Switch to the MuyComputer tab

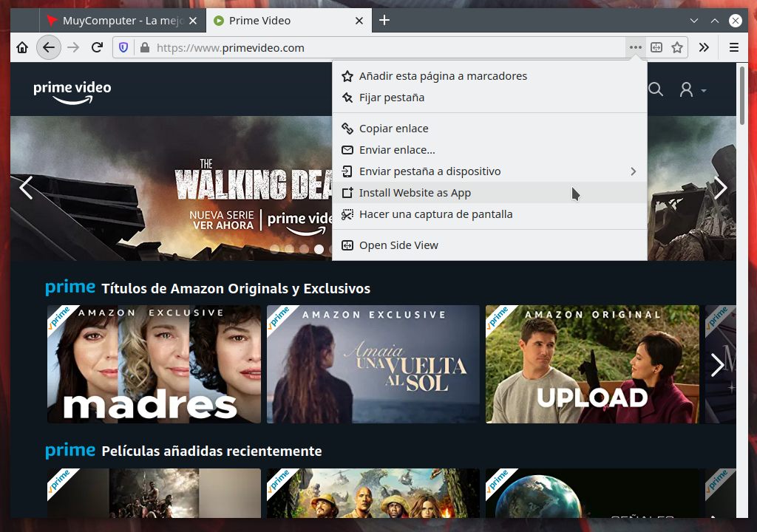[x=122, y=21]
